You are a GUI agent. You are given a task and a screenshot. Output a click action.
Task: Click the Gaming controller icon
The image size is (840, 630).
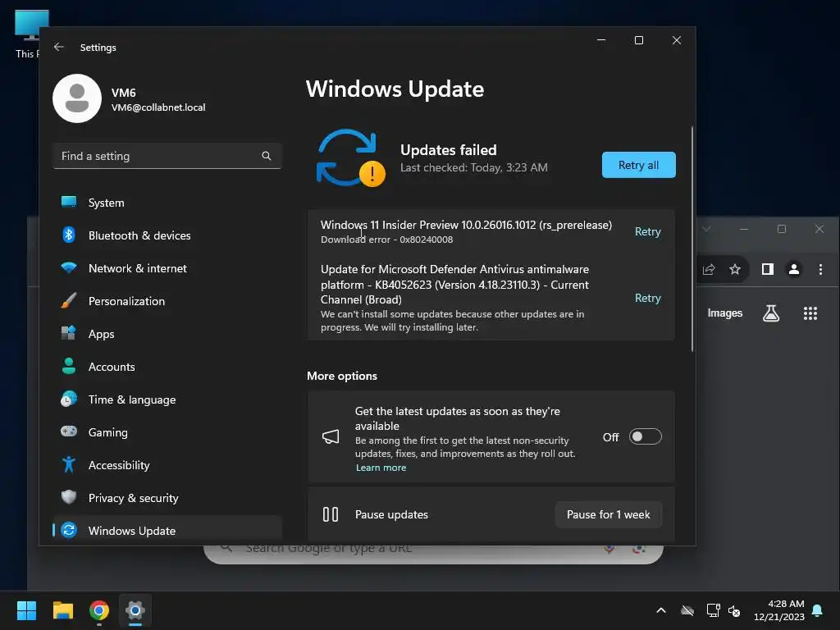pos(69,431)
